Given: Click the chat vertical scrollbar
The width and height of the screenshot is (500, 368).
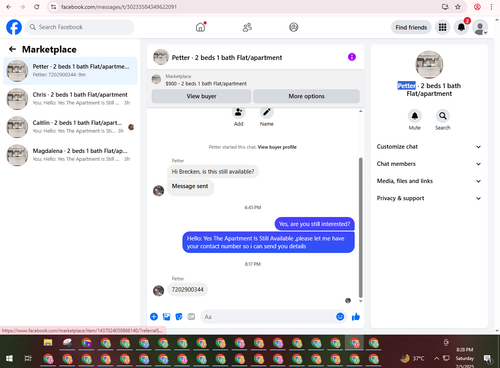Looking at the screenshot, I should click(x=360, y=227).
